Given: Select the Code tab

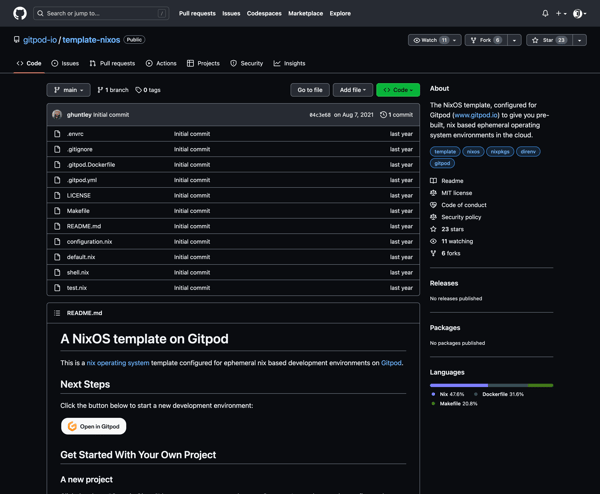Looking at the screenshot, I should (29, 64).
